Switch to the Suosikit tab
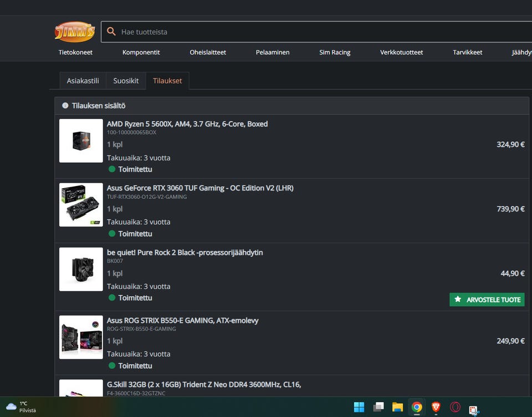Image resolution: width=532 pixels, height=417 pixels. (x=126, y=81)
